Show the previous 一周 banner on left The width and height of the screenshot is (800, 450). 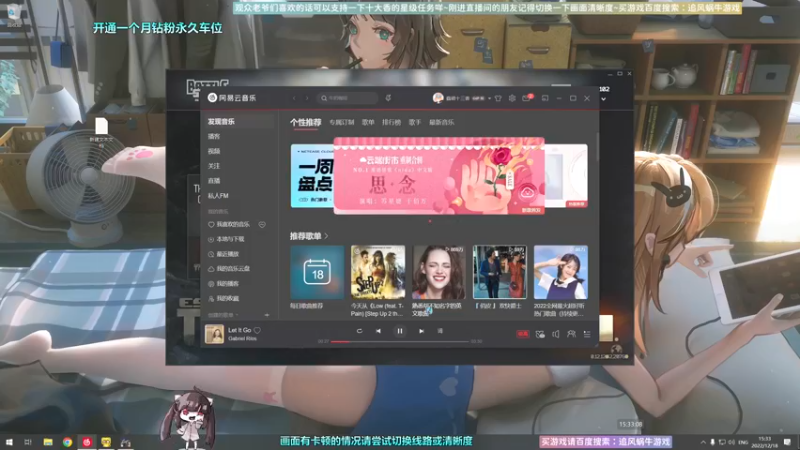point(312,176)
